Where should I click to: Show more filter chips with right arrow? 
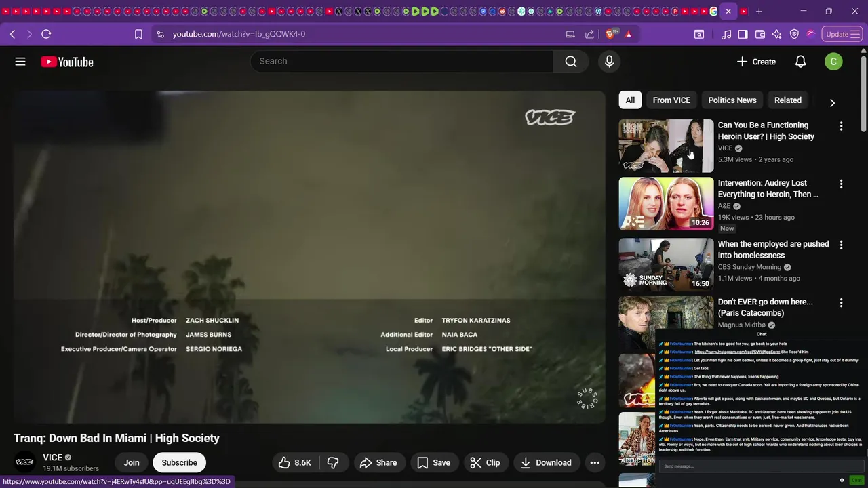pos(832,103)
